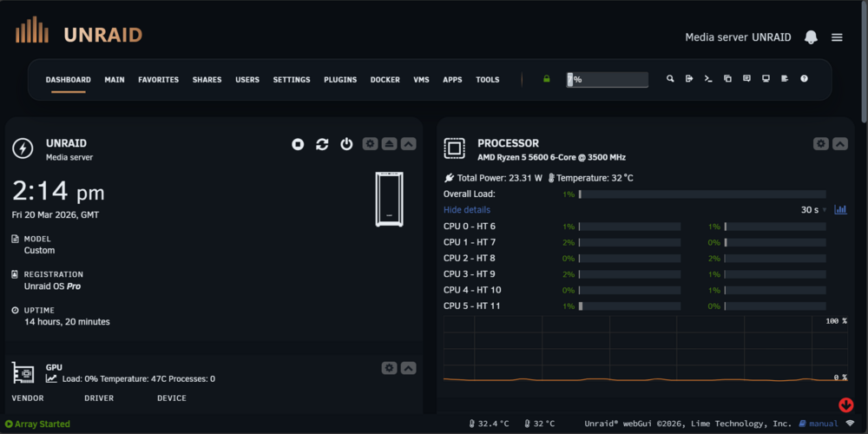
Task: Click the logout icon in the nav bar
Action: pyautogui.click(x=689, y=79)
